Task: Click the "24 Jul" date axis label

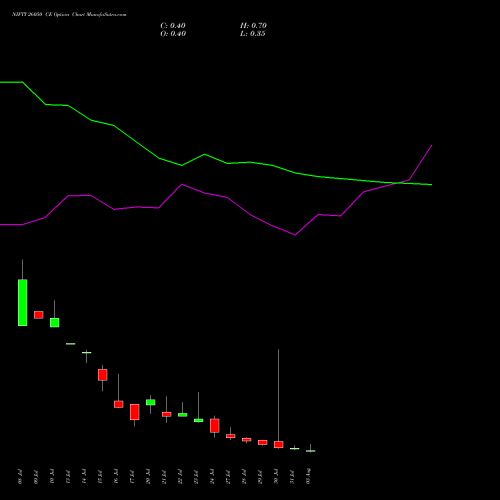Action: pyautogui.click(x=212, y=477)
